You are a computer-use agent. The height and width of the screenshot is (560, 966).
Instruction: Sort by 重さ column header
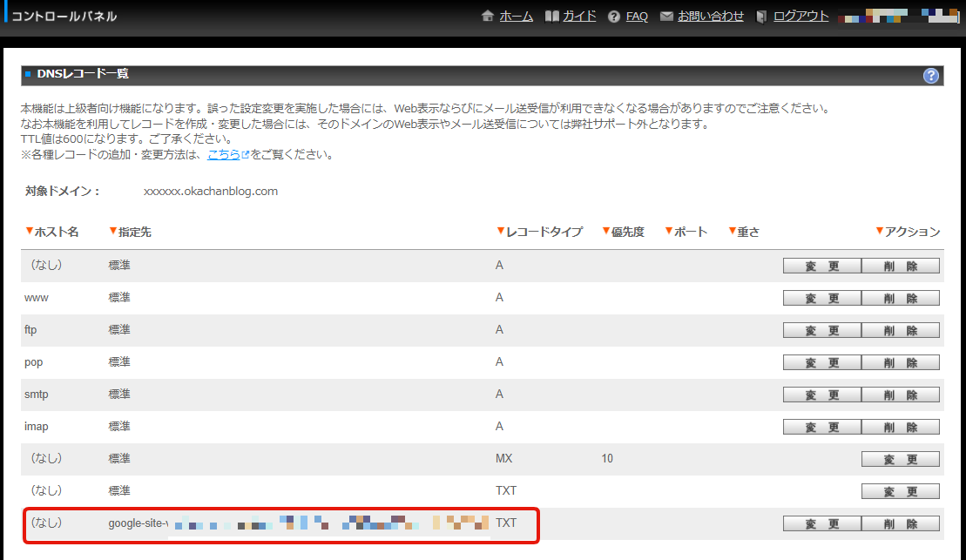(747, 232)
